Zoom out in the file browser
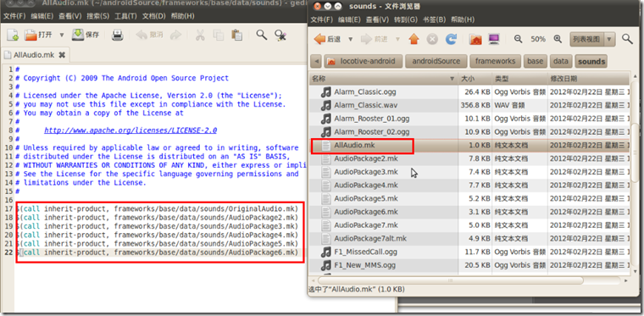 click(x=518, y=39)
